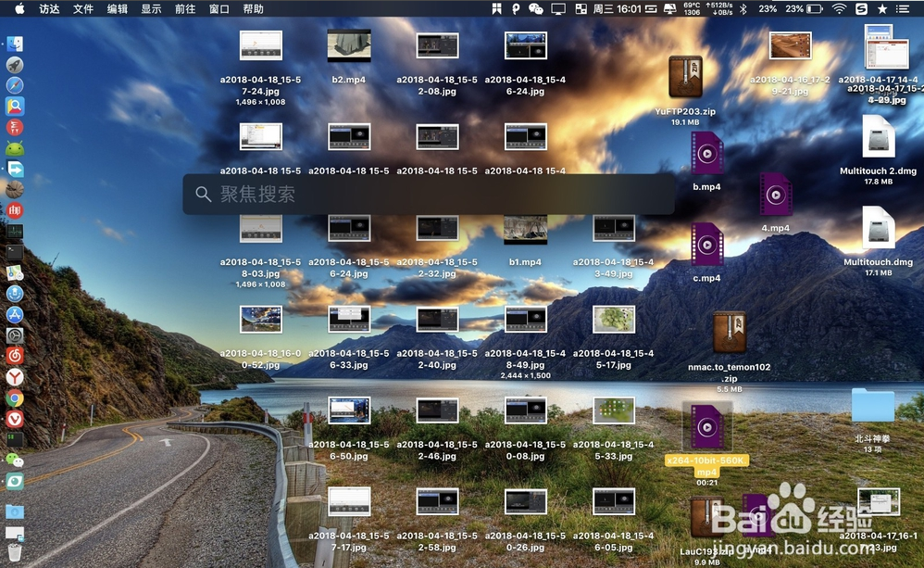Image resolution: width=924 pixels, height=568 pixels.
Task: Open Google Chrome in the dock
Action: [15, 398]
